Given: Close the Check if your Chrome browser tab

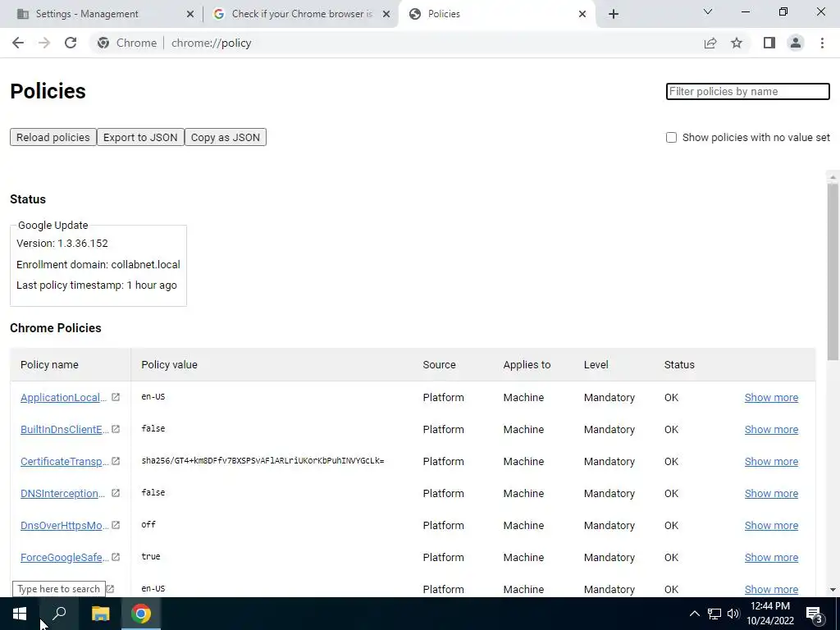Looking at the screenshot, I should 386,14.
